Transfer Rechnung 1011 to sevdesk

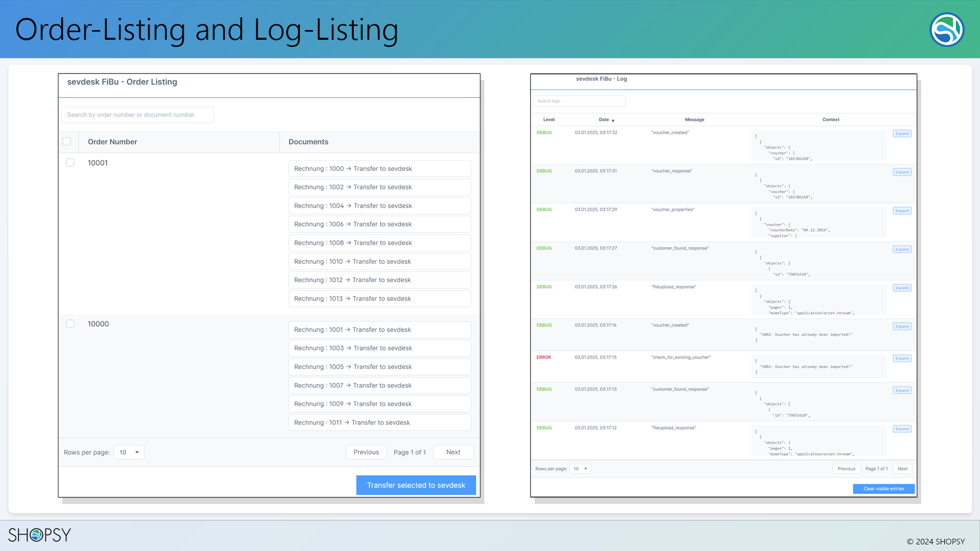[379, 422]
